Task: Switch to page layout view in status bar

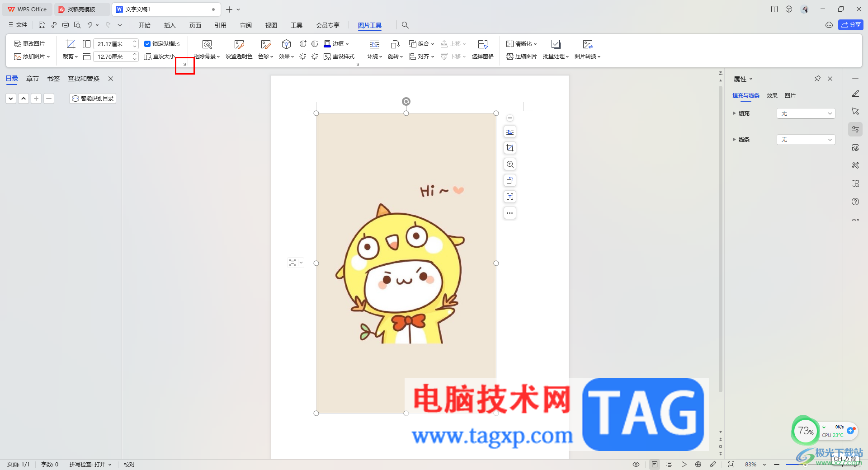Action: click(655, 464)
